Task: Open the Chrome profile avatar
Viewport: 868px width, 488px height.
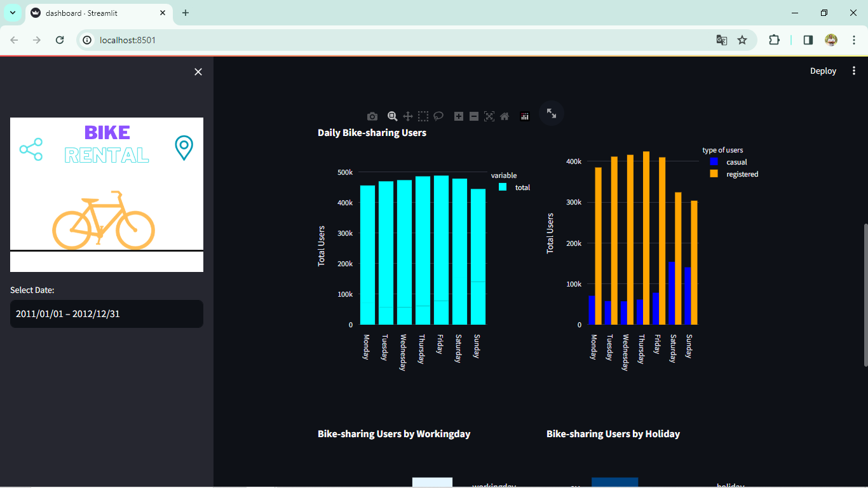Action: coord(831,40)
